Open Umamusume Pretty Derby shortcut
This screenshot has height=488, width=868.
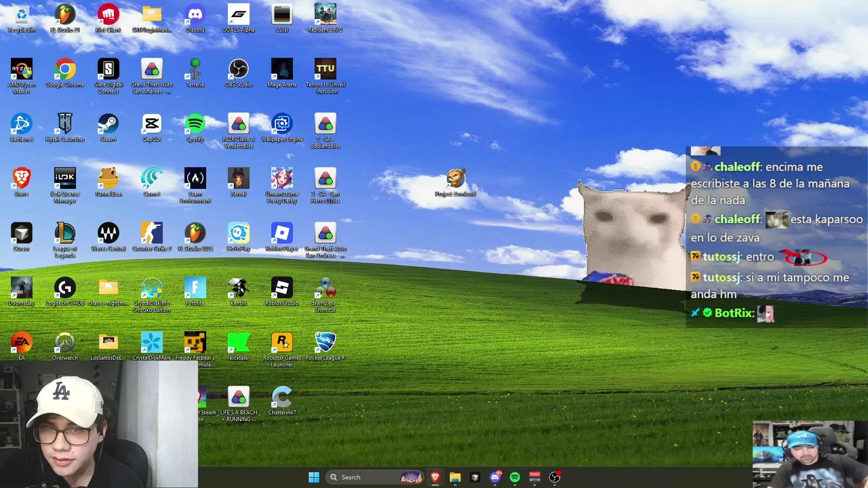tap(282, 186)
